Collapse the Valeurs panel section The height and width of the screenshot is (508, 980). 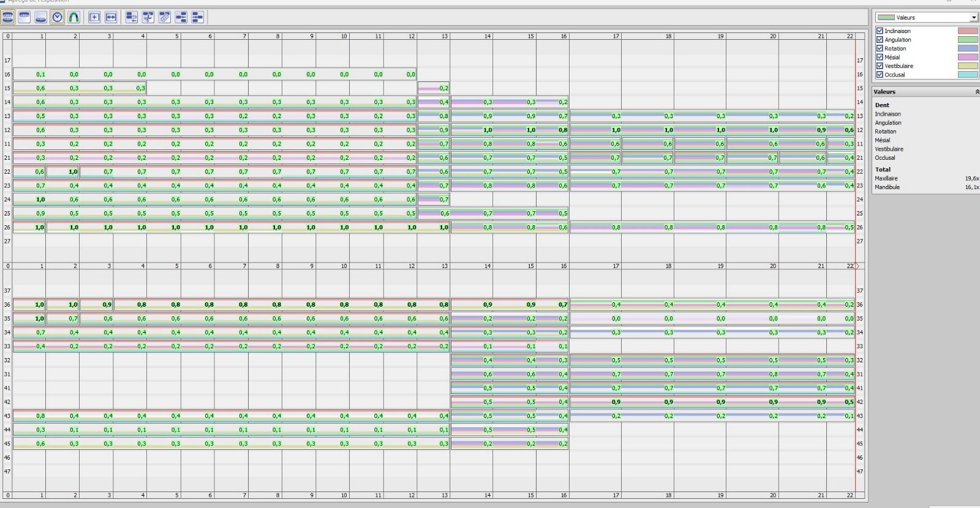click(976, 92)
